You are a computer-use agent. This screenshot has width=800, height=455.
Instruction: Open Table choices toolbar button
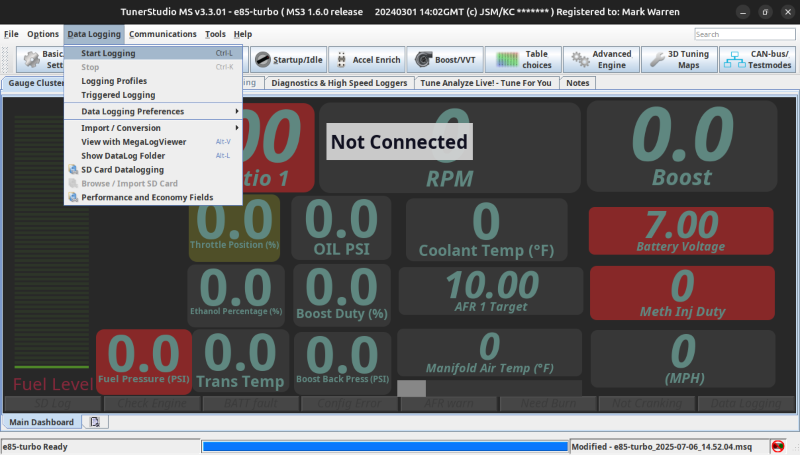point(523,60)
